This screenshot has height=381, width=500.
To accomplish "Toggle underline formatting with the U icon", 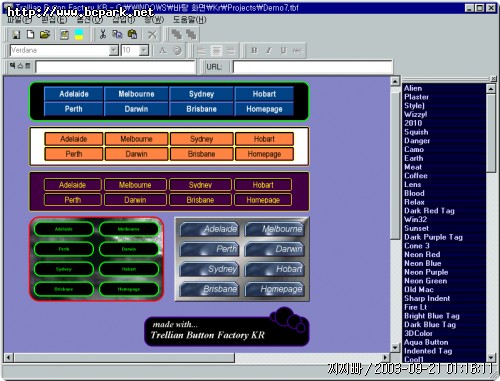I will coord(283,50).
